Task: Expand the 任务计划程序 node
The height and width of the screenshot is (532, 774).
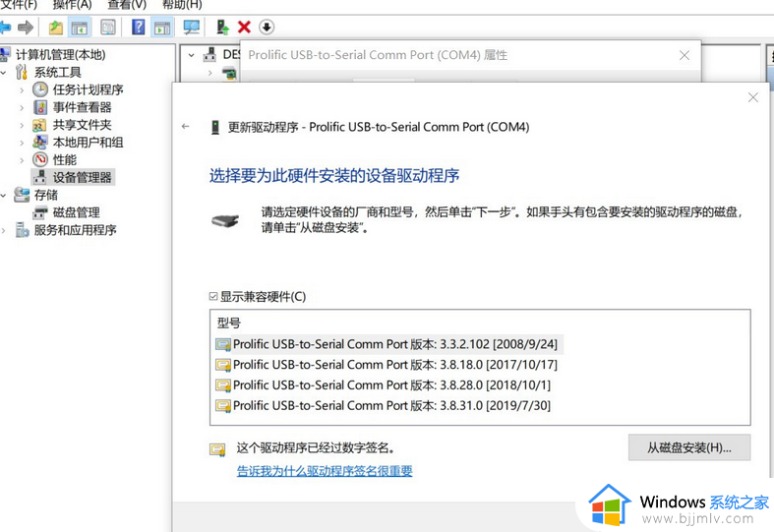Action: point(22,89)
